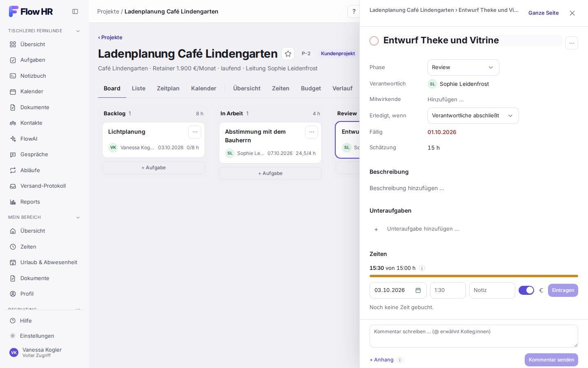Open Dokumente under Tischlerei Fernlinde

pos(45,107)
